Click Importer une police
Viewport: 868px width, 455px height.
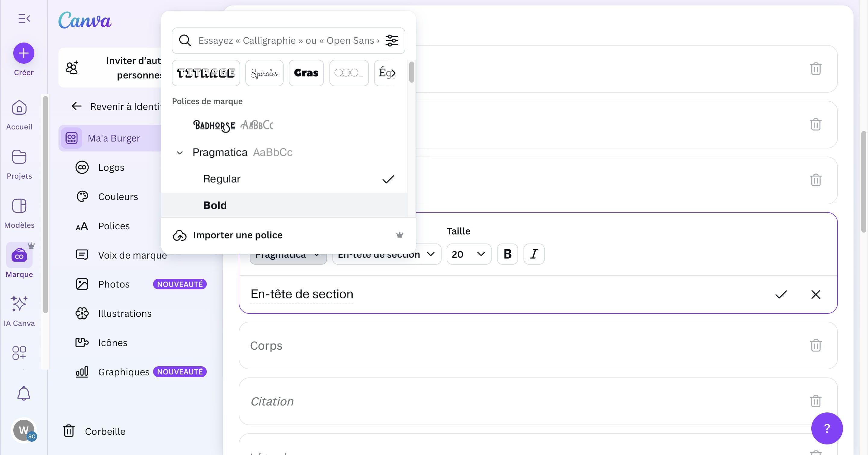pos(237,235)
